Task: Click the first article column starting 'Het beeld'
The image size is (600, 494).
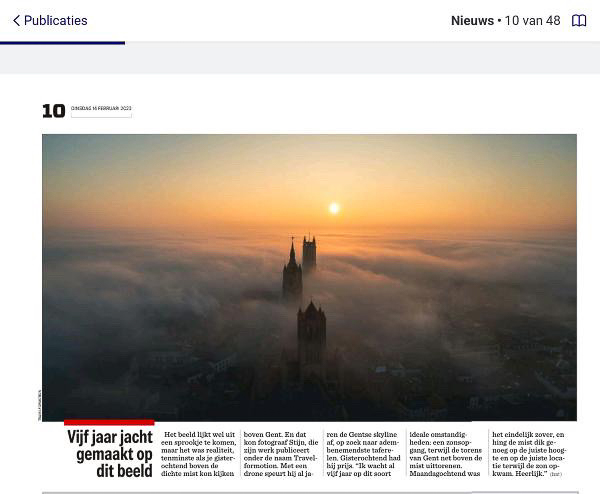Action: pyautogui.click(x=198, y=454)
